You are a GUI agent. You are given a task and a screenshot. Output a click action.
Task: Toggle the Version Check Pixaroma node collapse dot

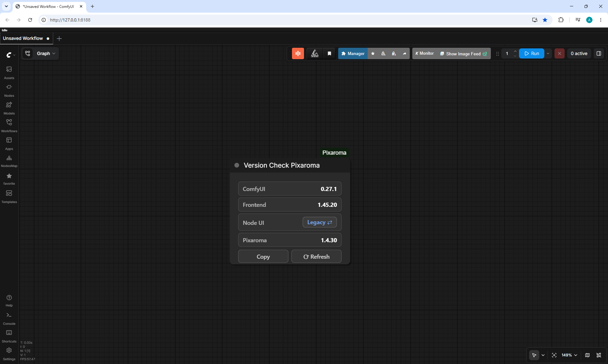point(237,165)
